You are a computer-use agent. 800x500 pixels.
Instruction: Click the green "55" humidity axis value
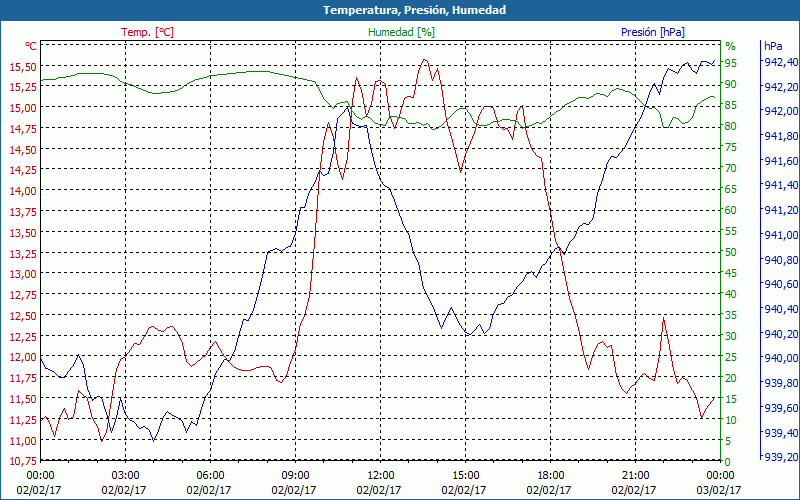731,231
